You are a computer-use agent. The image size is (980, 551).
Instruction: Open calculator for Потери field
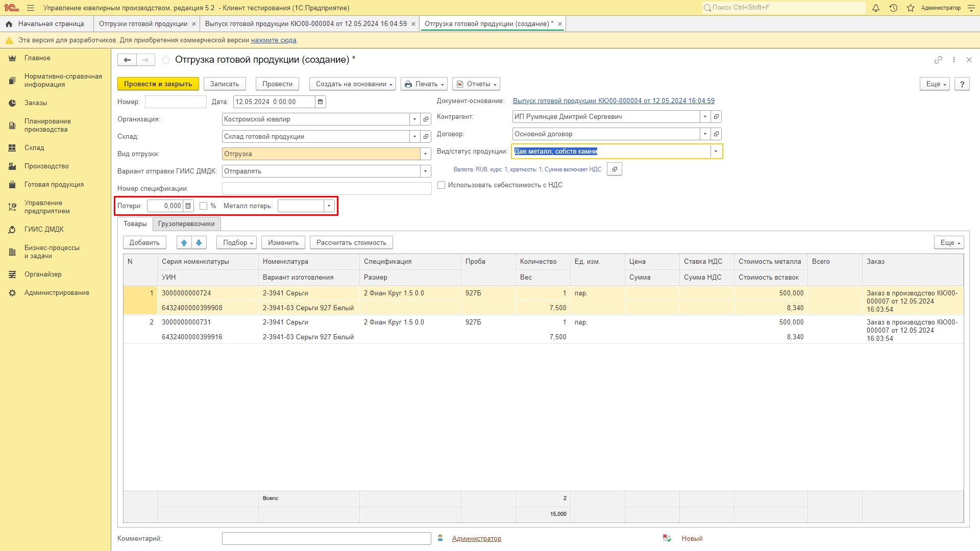pos(188,206)
